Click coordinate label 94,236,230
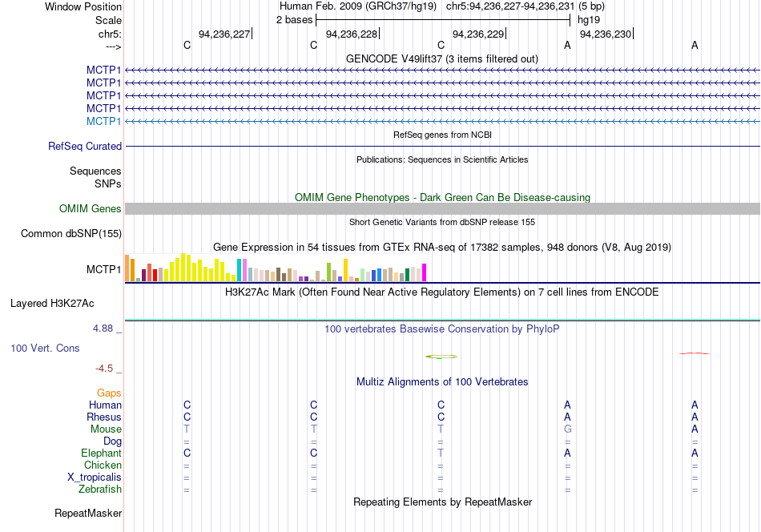This screenshot has height=532, width=761. (x=606, y=34)
